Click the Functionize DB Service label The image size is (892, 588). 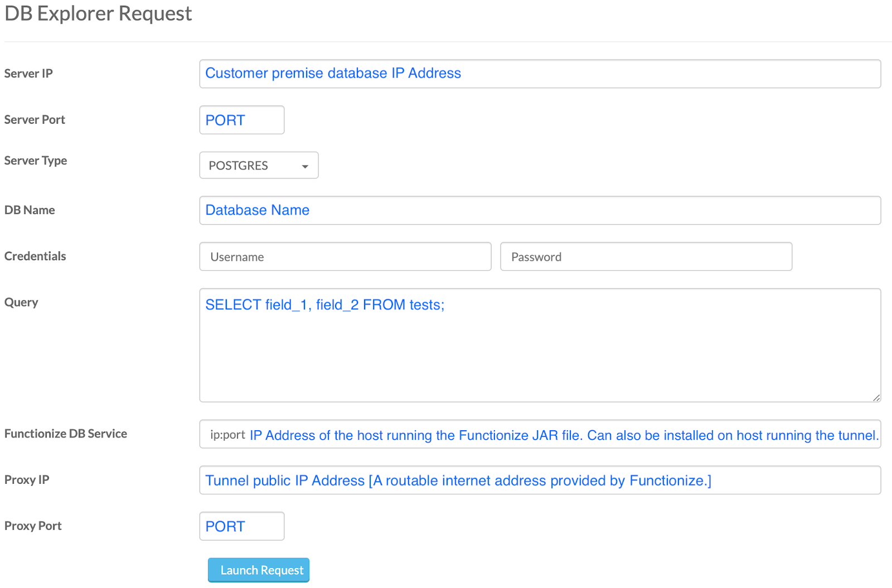[66, 434]
